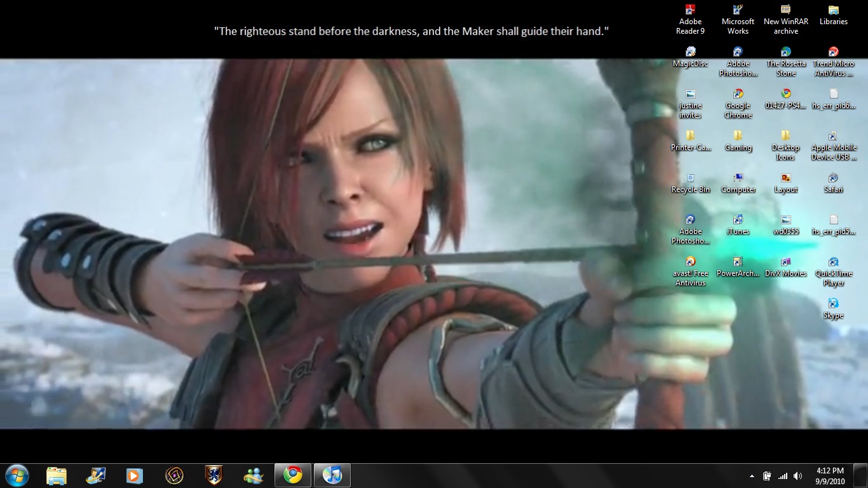Open the Gaming folder
Image resolution: width=868 pixels, height=488 pixels.
(738, 140)
